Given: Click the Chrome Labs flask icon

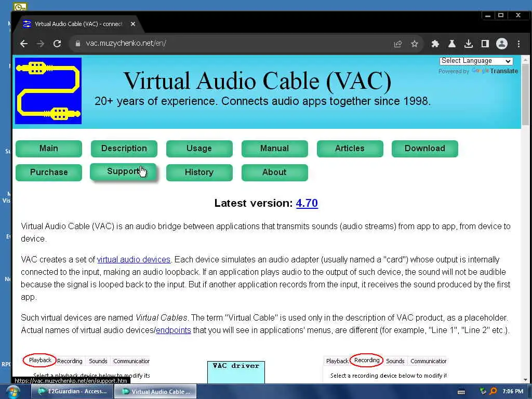Looking at the screenshot, I should [x=451, y=44].
